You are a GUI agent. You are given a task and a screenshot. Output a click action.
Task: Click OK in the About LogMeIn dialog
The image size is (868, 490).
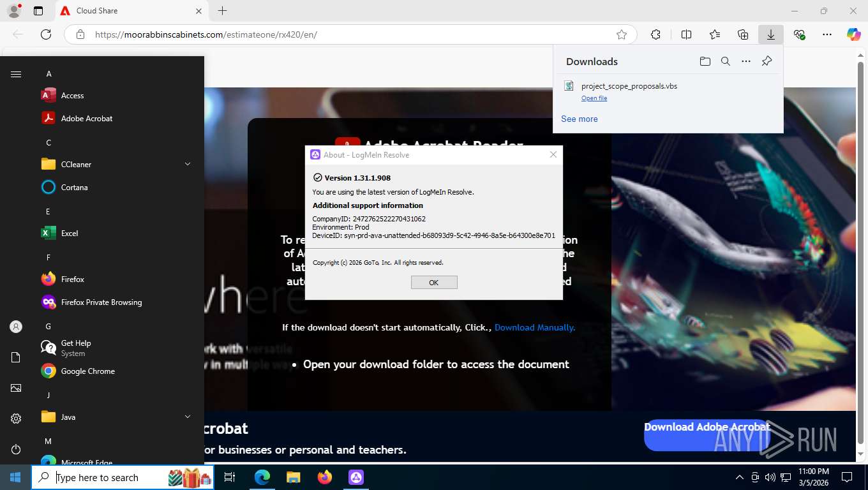(434, 283)
